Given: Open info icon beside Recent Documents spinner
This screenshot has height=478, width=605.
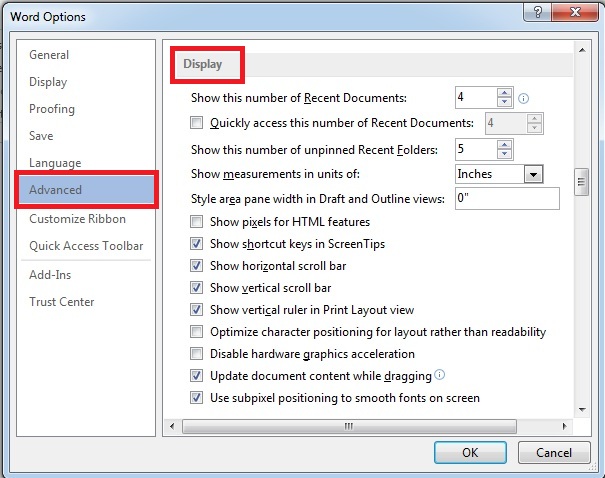Looking at the screenshot, I should pos(523,98).
